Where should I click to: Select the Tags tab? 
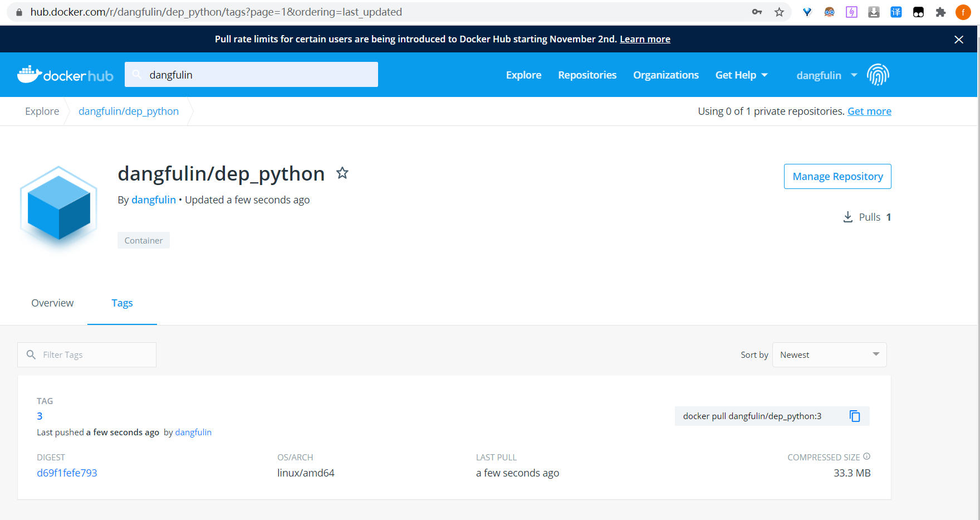click(x=122, y=303)
